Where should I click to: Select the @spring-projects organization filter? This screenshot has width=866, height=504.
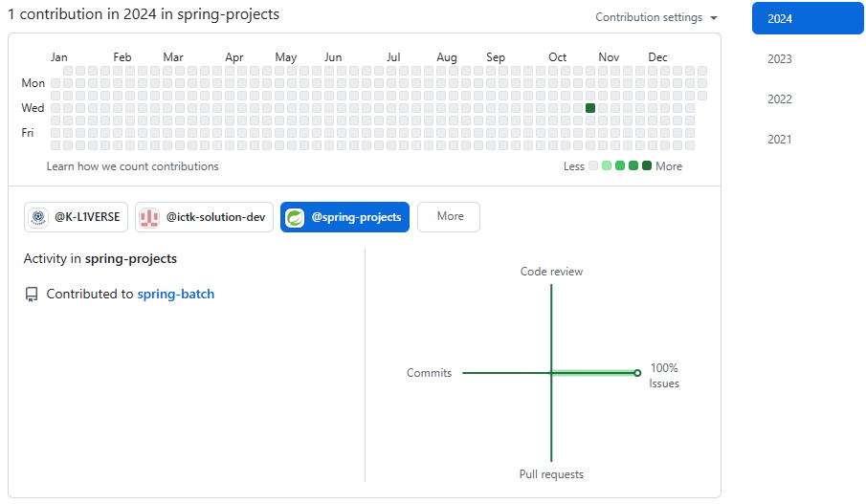[x=344, y=217]
